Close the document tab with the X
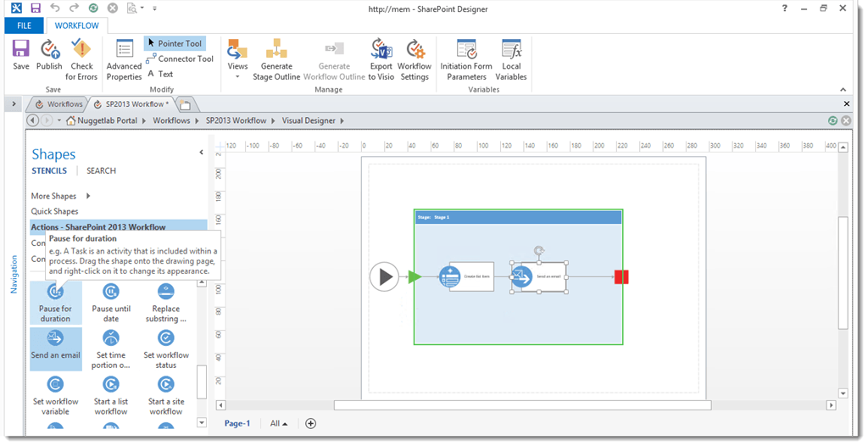Screen dimensions: 868x446 847,103
